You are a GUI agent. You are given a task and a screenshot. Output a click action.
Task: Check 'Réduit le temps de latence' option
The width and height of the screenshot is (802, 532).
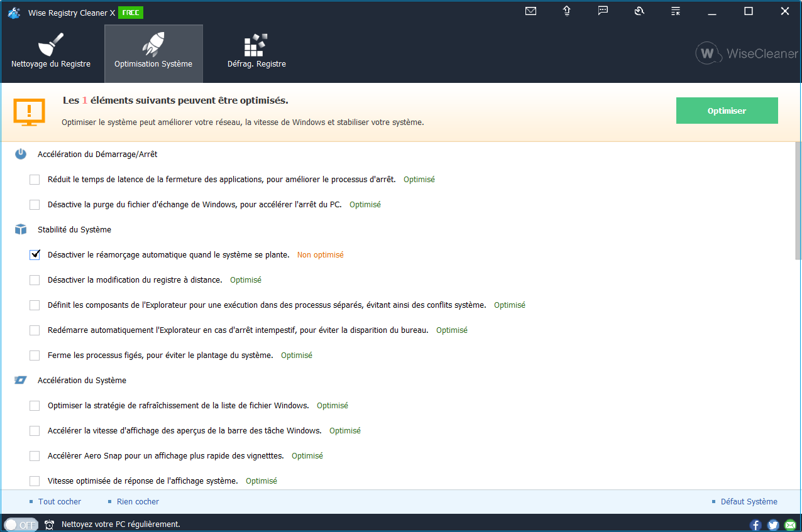point(35,180)
